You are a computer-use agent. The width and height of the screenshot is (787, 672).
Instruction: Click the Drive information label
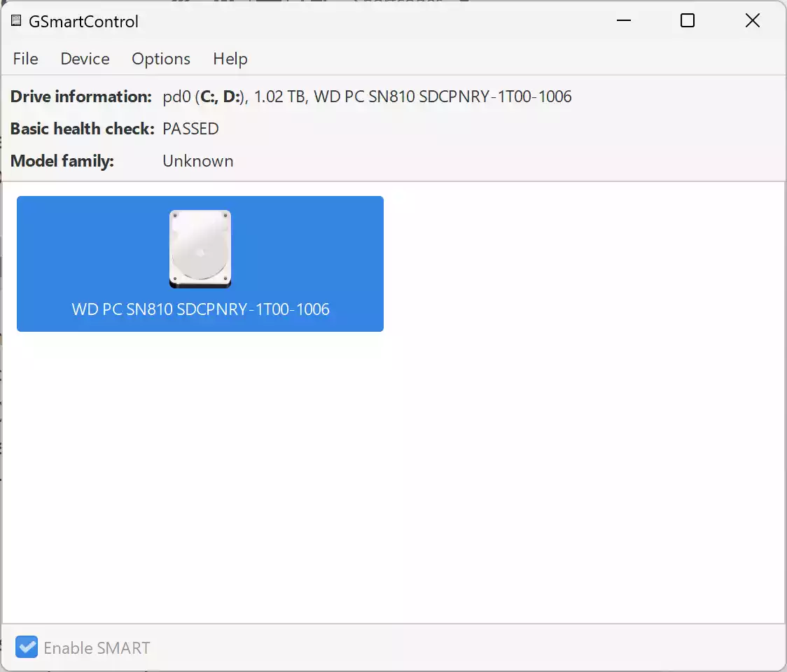point(81,97)
